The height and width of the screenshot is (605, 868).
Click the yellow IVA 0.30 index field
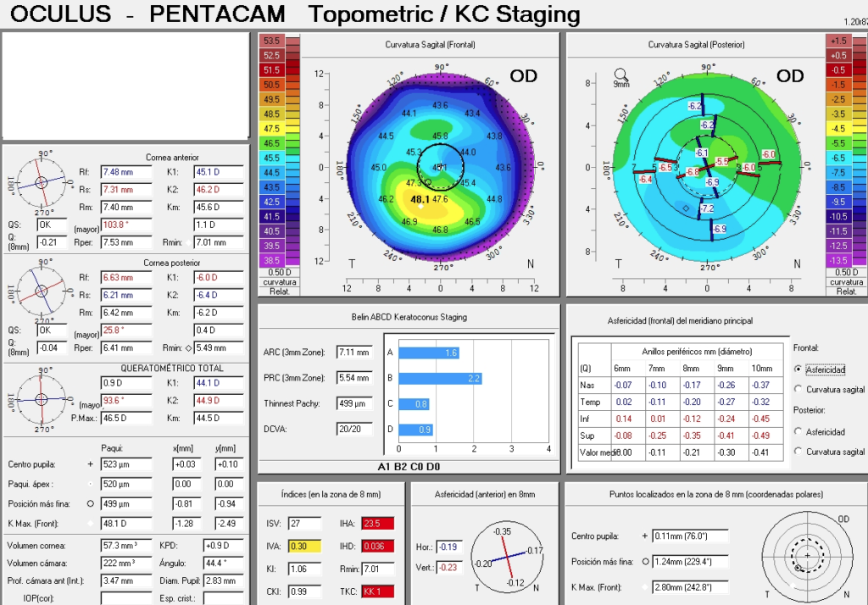point(301,547)
